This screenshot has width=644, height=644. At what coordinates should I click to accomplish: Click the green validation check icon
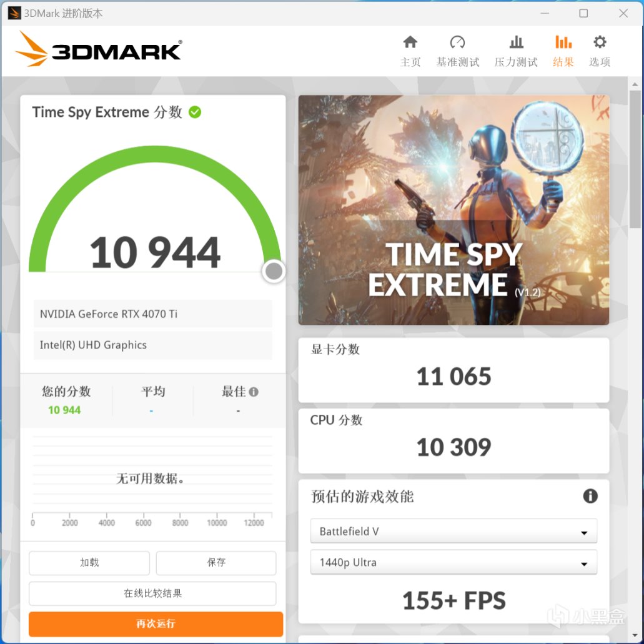pyautogui.click(x=195, y=112)
